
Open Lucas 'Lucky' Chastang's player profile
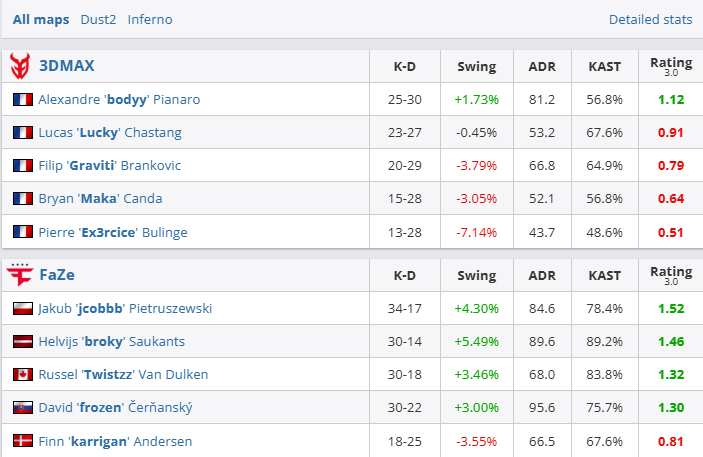point(110,133)
